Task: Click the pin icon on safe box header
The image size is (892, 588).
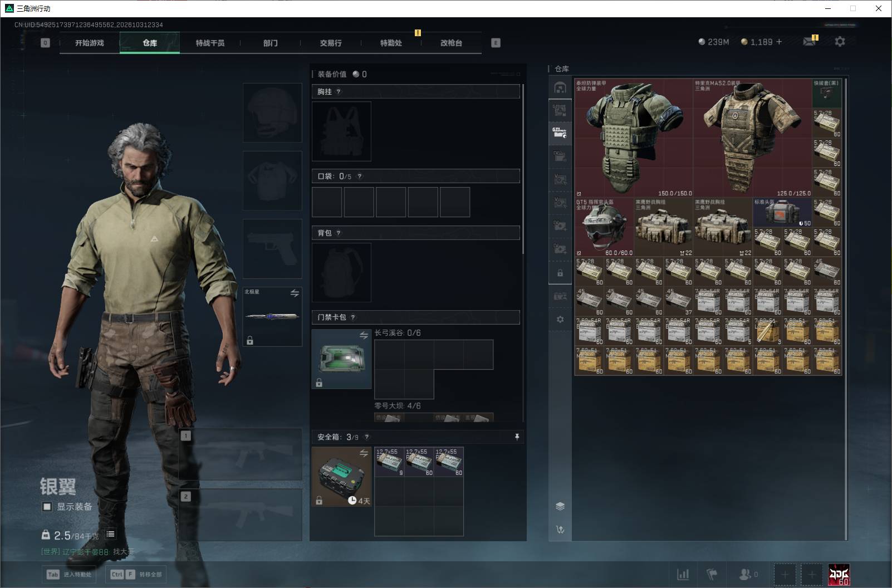Action: (517, 437)
